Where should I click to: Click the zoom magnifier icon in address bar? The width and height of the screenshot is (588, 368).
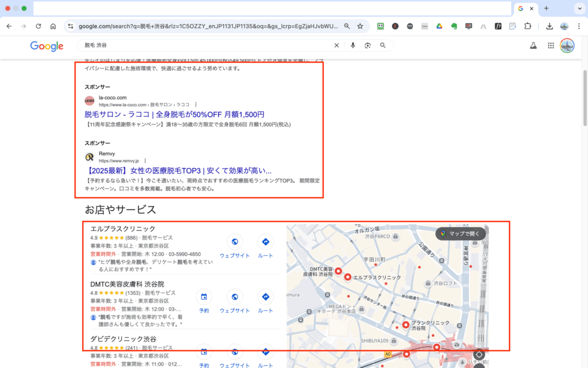pyautogui.click(x=347, y=26)
